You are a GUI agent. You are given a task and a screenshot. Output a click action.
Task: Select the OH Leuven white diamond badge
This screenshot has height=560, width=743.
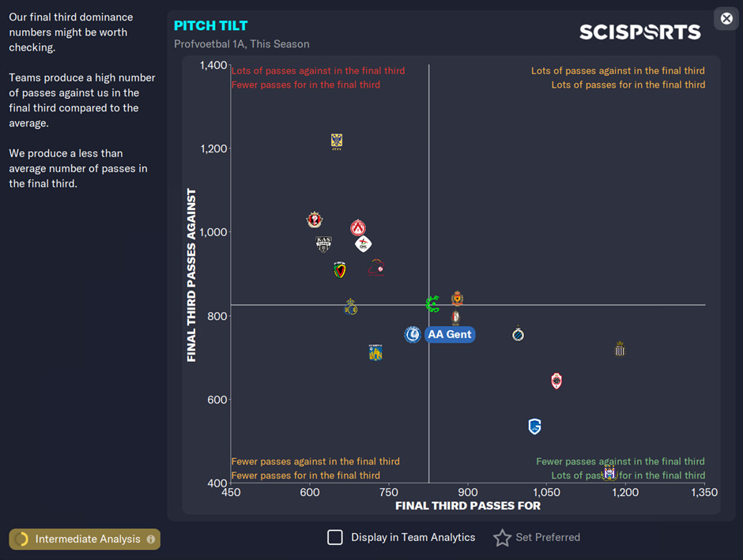[x=363, y=244]
